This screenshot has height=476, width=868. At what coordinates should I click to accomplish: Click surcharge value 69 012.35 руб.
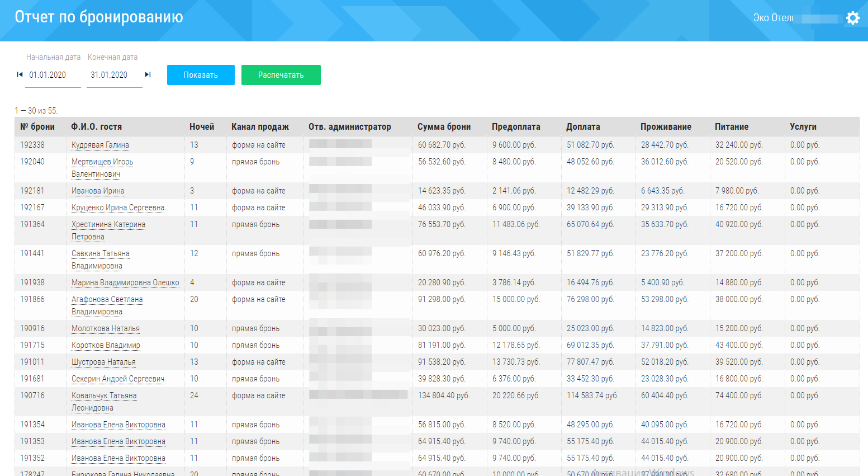tap(590, 345)
